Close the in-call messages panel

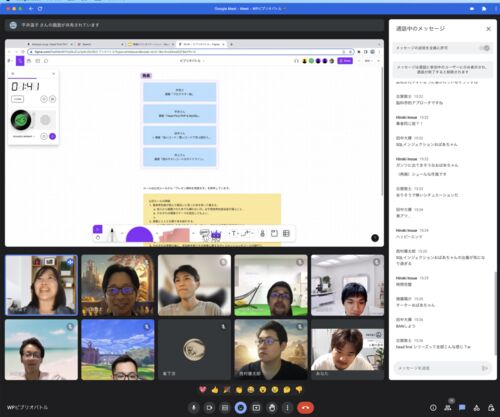(x=488, y=29)
